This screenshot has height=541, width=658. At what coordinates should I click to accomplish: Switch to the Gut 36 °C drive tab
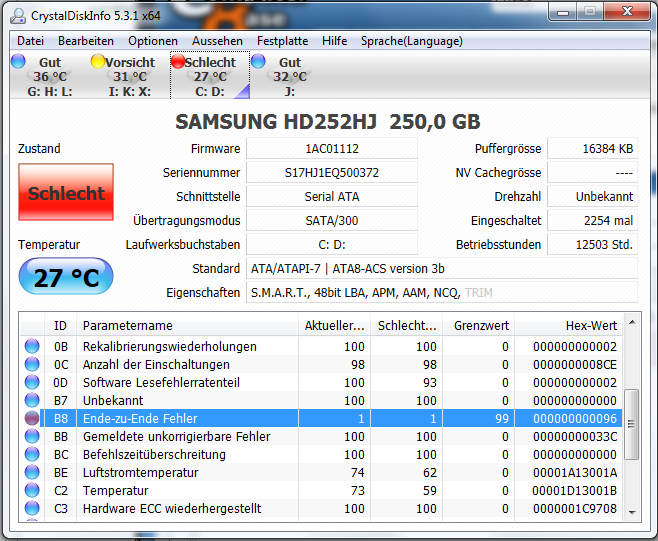50,76
